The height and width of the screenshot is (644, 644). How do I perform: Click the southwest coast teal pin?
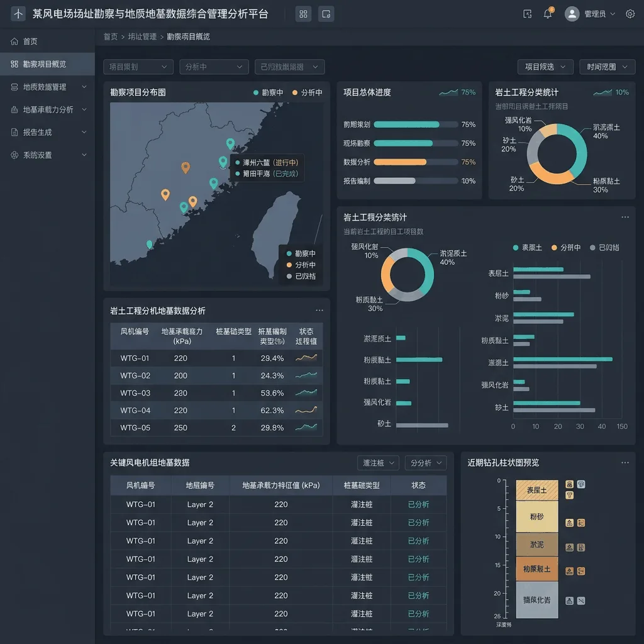pyautogui.click(x=150, y=245)
